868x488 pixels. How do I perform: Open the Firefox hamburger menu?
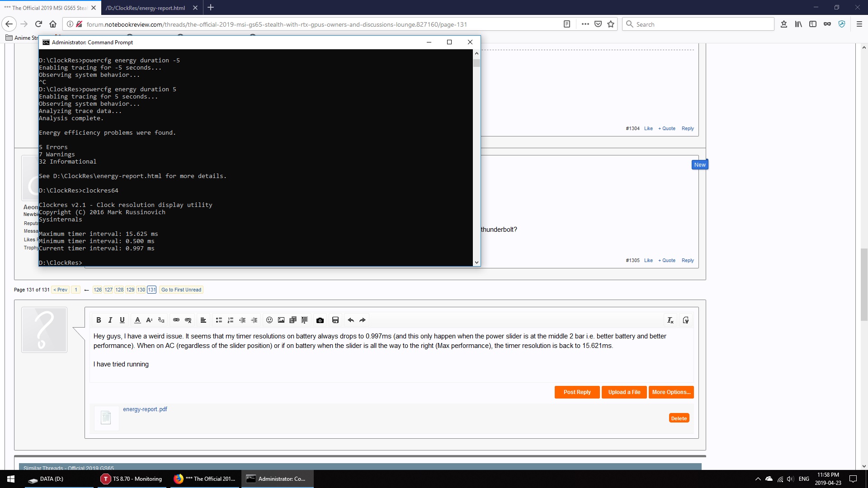point(859,24)
